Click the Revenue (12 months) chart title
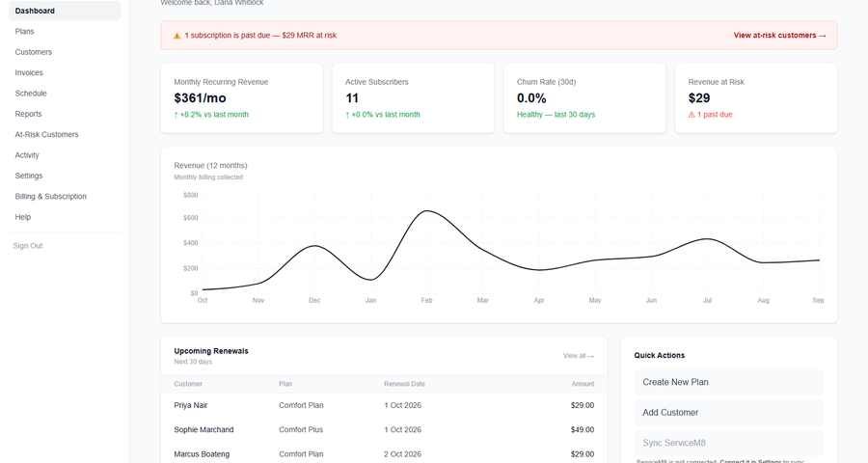The width and height of the screenshot is (868, 463). [x=210, y=166]
